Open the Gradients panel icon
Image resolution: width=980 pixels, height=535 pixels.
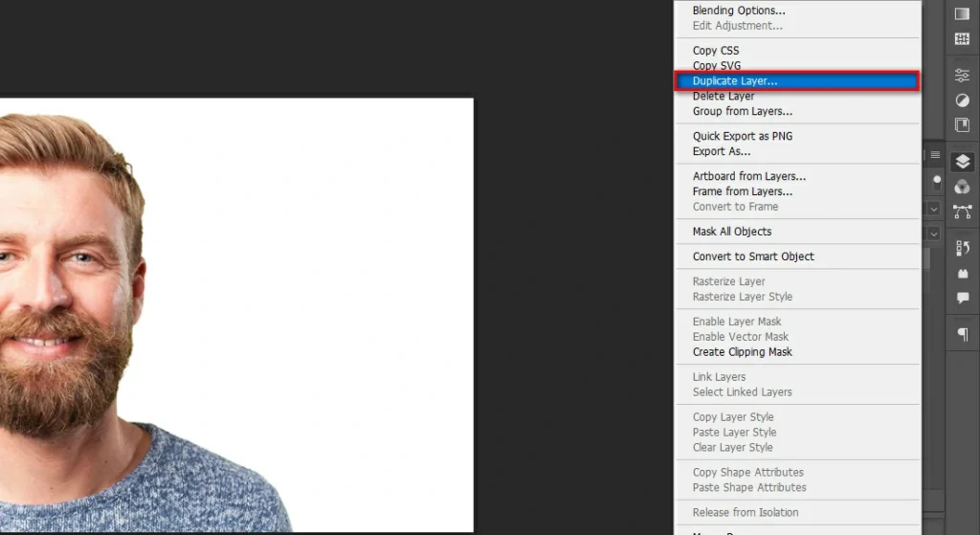[x=962, y=14]
